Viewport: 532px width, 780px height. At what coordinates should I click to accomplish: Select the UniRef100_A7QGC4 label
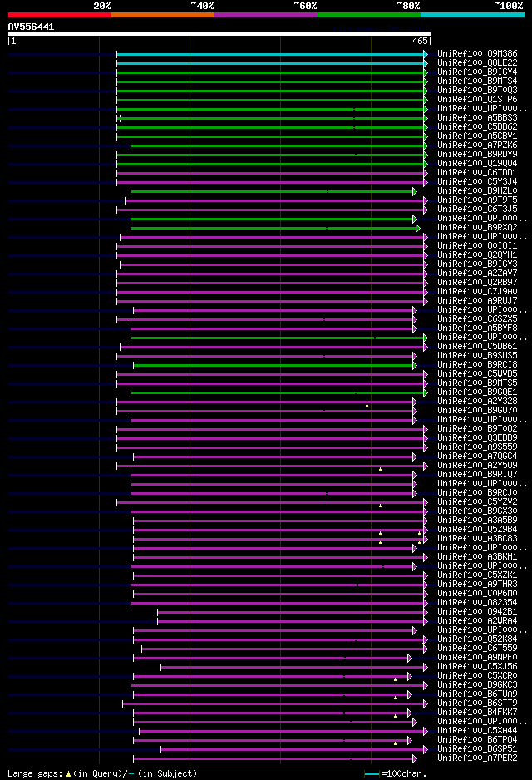pos(477,457)
